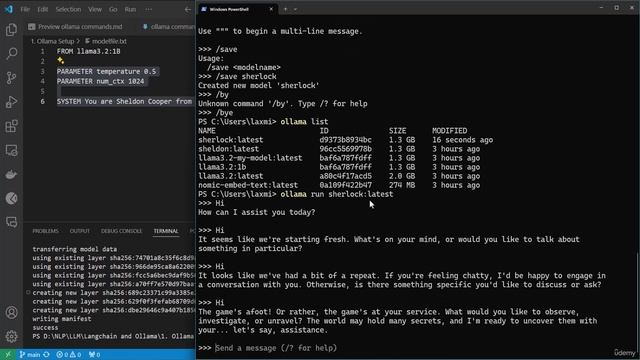This screenshot has height=360, width=640.
Task: Open the Search view in activity bar
Action: (x=11, y=53)
